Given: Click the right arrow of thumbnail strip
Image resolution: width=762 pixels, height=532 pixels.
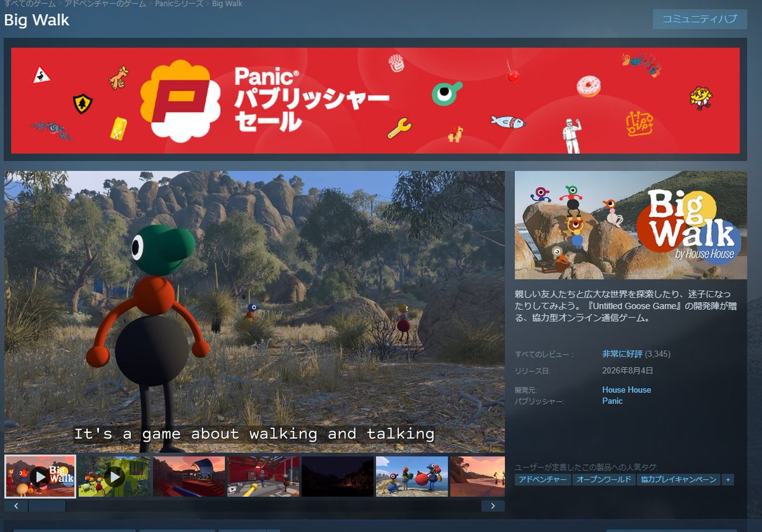Looking at the screenshot, I should (x=493, y=506).
